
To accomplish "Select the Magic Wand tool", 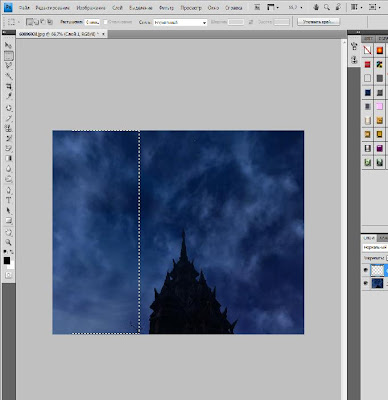I will [9, 76].
